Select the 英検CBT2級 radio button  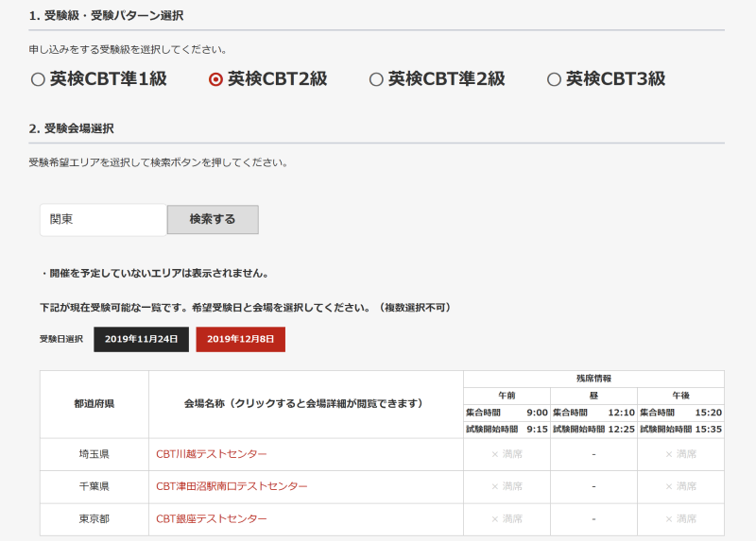coord(215,79)
